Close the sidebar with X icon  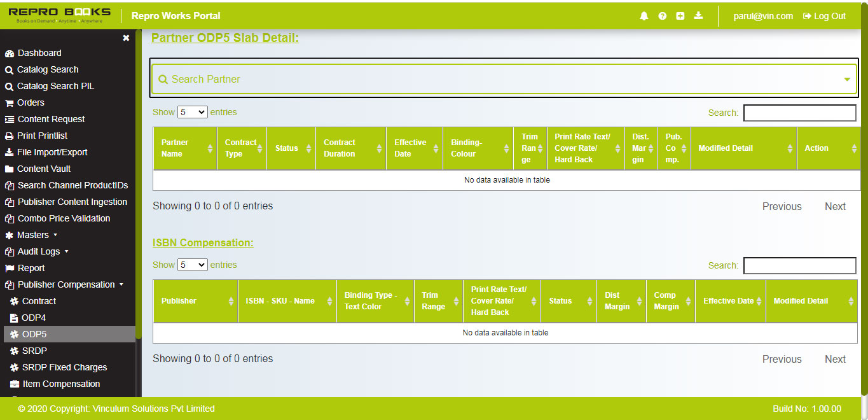(x=126, y=38)
